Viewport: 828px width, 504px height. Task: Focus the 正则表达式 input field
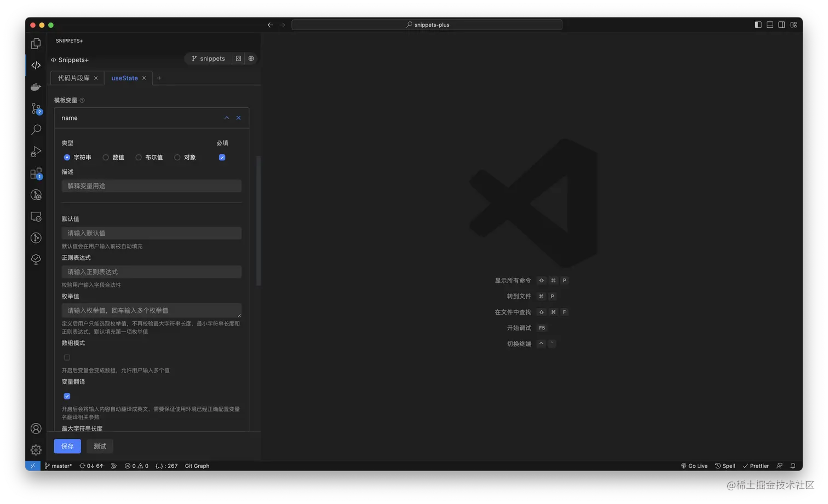click(x=152, y=272)
